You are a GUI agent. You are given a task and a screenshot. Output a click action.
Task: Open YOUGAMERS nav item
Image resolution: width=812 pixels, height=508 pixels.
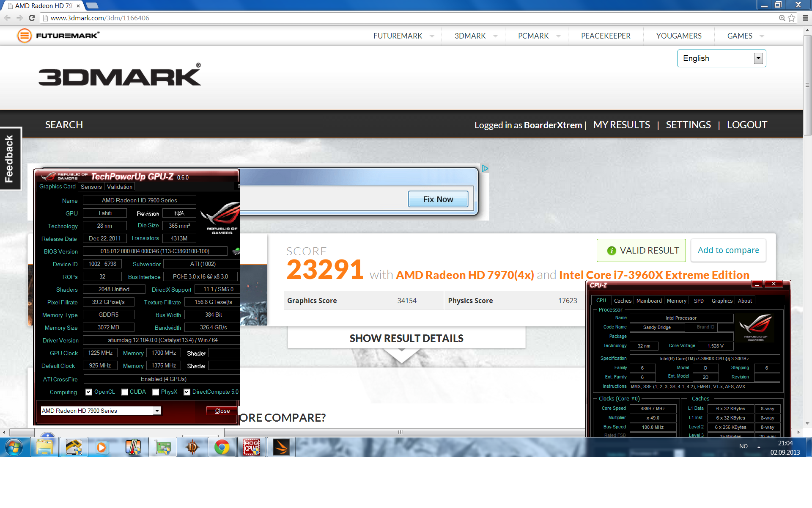[679, 36]
